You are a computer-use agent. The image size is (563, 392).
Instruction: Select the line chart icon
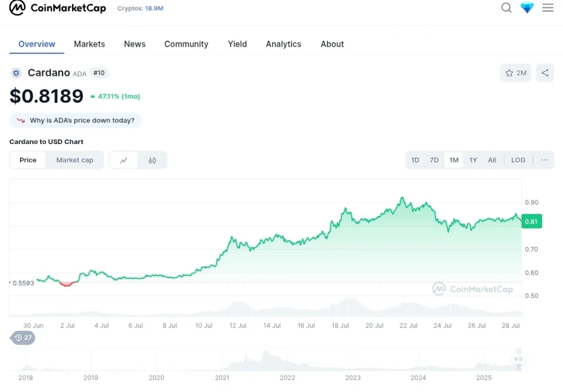pyautogui.click(x=124, y=160)
